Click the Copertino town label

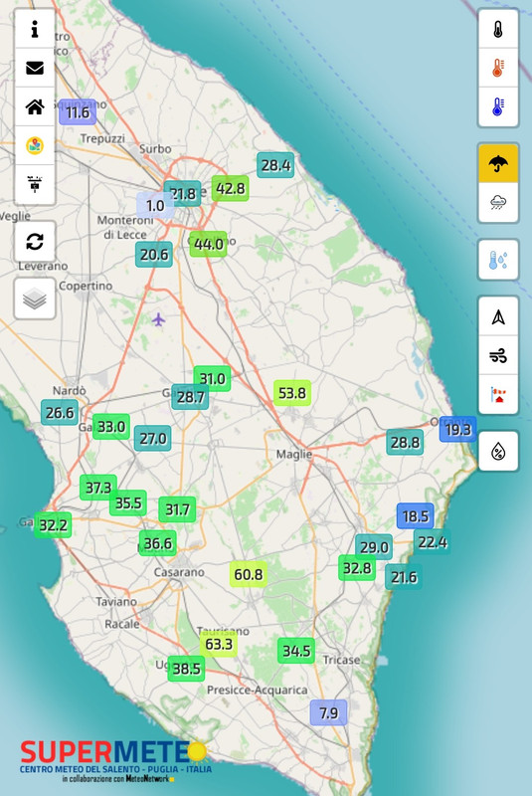click(86, 286)
